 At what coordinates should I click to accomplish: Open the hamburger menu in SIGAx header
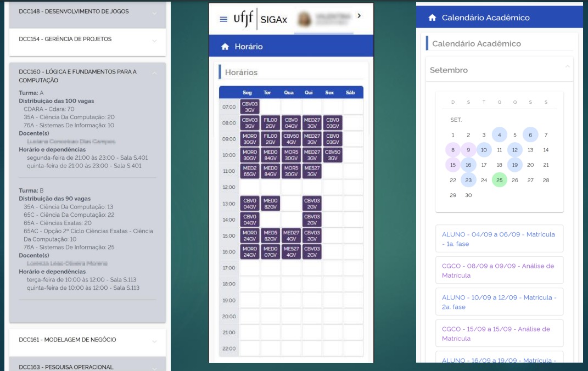pyautogui.click(x=223, y=19)
